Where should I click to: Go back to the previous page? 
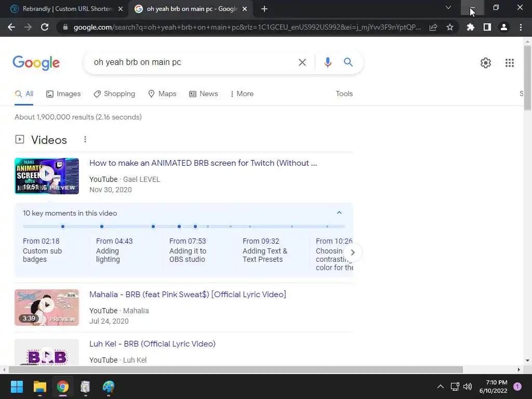coord(11,27)
